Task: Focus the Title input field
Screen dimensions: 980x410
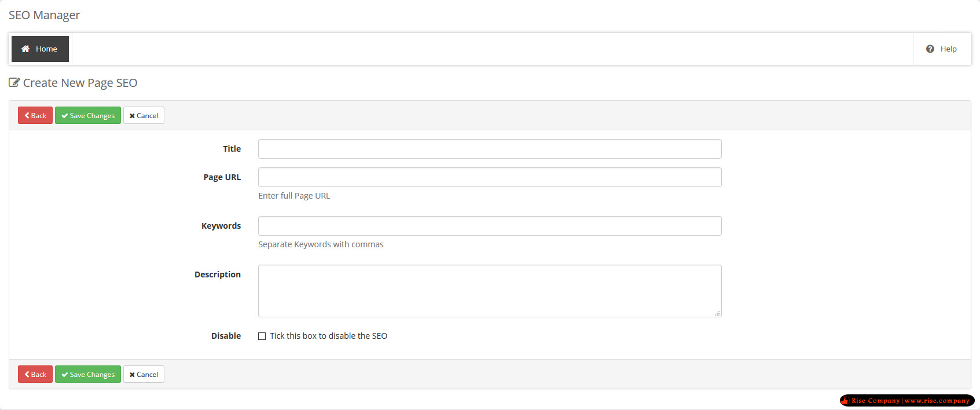Action: point(490,149)
